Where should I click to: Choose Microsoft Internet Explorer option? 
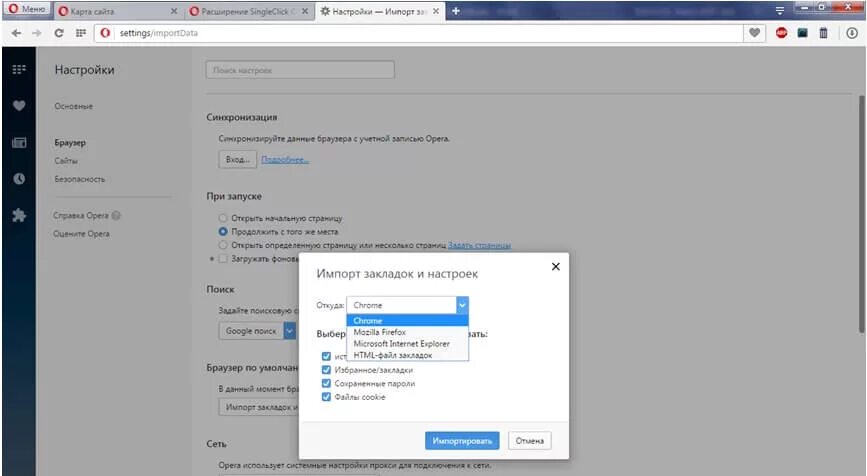(x=408, y=344)
